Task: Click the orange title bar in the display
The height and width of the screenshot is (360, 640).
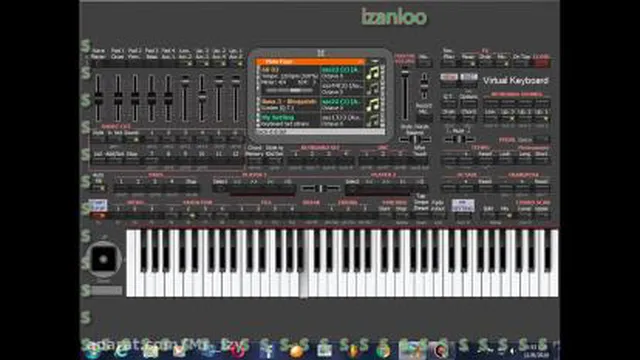Action: point(310,62)
